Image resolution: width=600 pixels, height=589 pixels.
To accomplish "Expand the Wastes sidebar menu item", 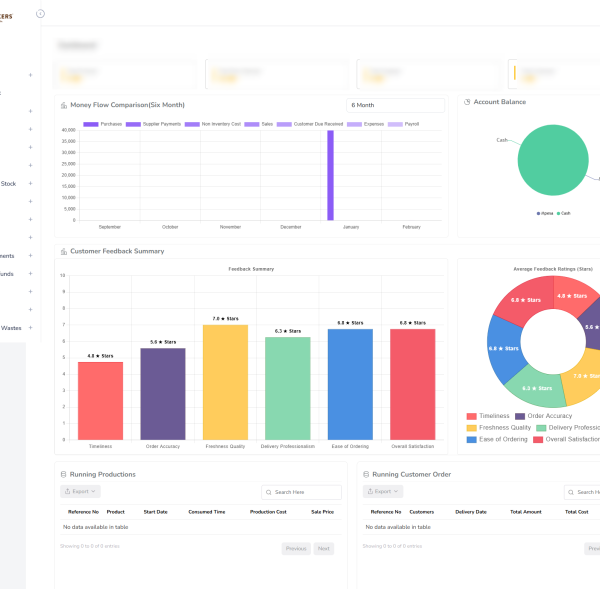I will pos(30,327).
